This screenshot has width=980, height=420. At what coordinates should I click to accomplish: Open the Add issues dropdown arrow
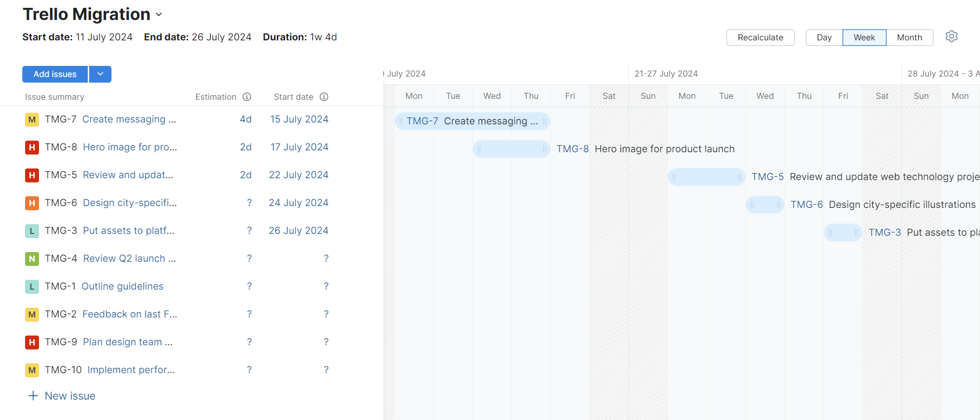(100, 74)
